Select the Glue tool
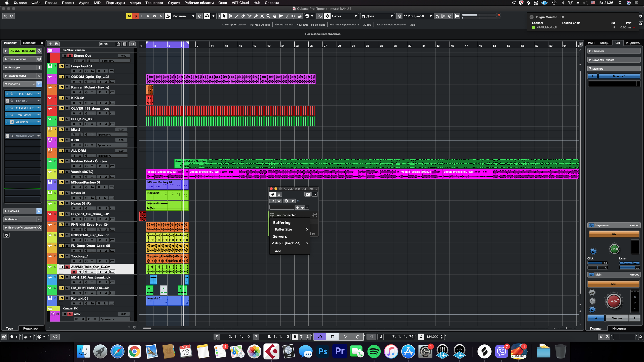The height and width of the screenshot is (362, 644). point(256,16)
